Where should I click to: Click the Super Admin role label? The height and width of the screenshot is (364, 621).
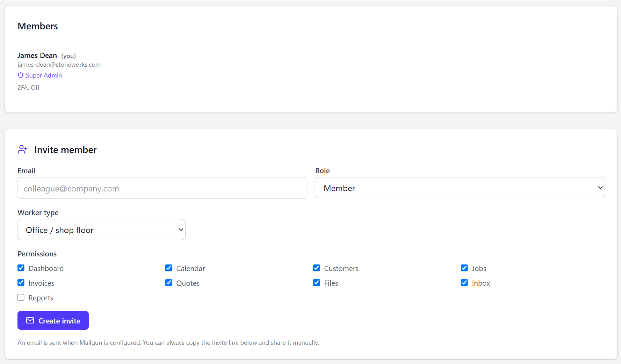(44, 75)
